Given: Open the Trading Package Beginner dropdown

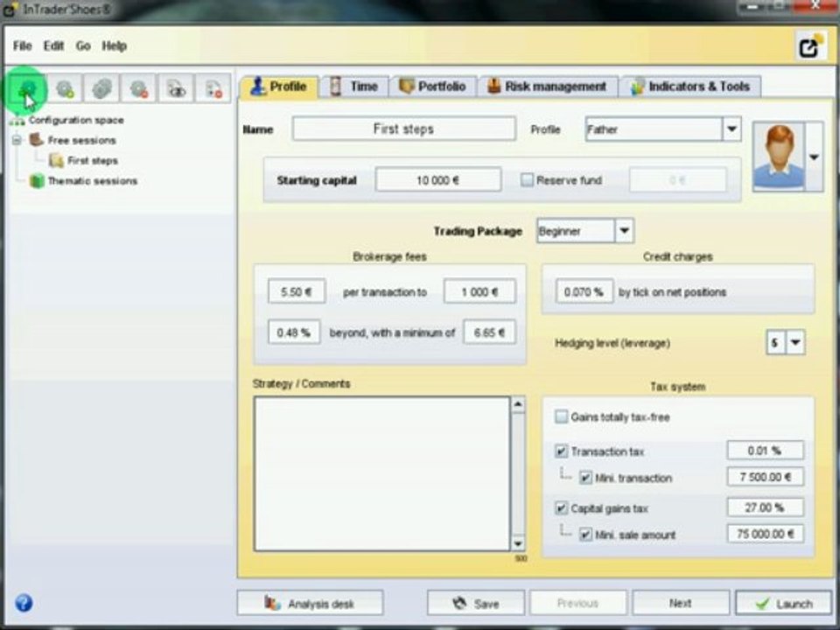Looking at the screenshot, I should coord(624,231).
